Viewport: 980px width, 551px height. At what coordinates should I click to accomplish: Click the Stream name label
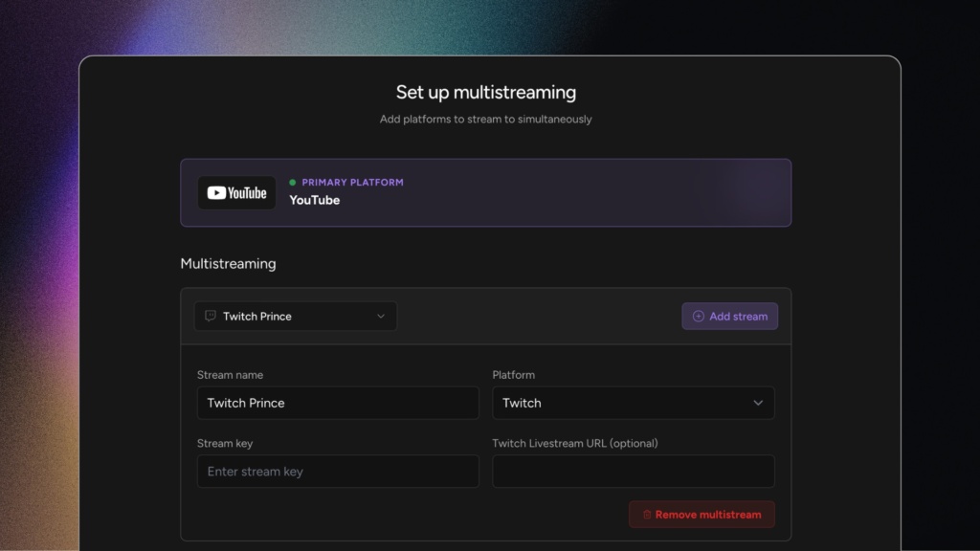click(230, 375)
